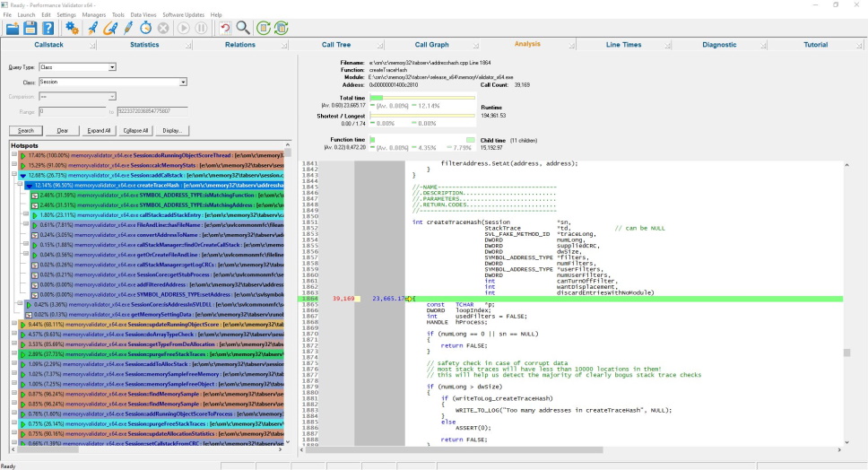Click the pin icon on Call Tree tab

click(x=380, y=46)
